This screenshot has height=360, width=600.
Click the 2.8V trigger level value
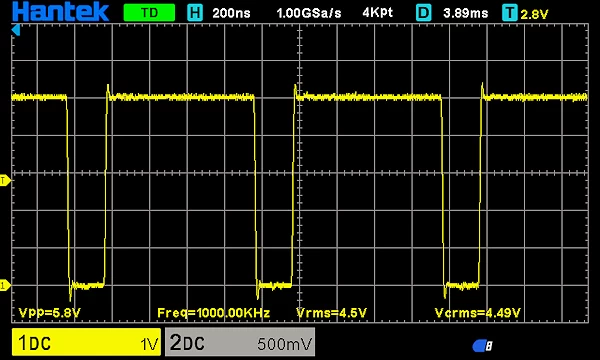(x=534, y=14)
